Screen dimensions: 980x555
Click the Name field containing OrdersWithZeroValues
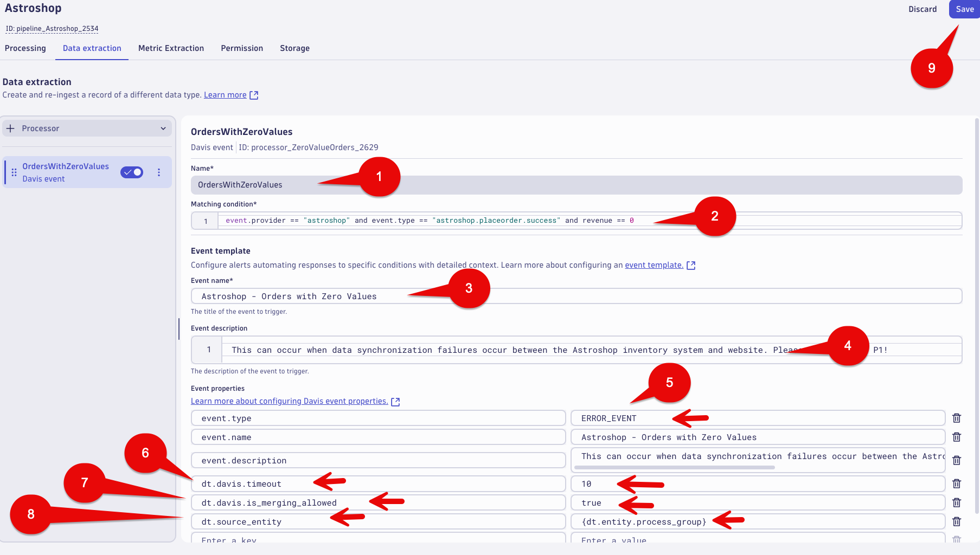pos(577,185)
